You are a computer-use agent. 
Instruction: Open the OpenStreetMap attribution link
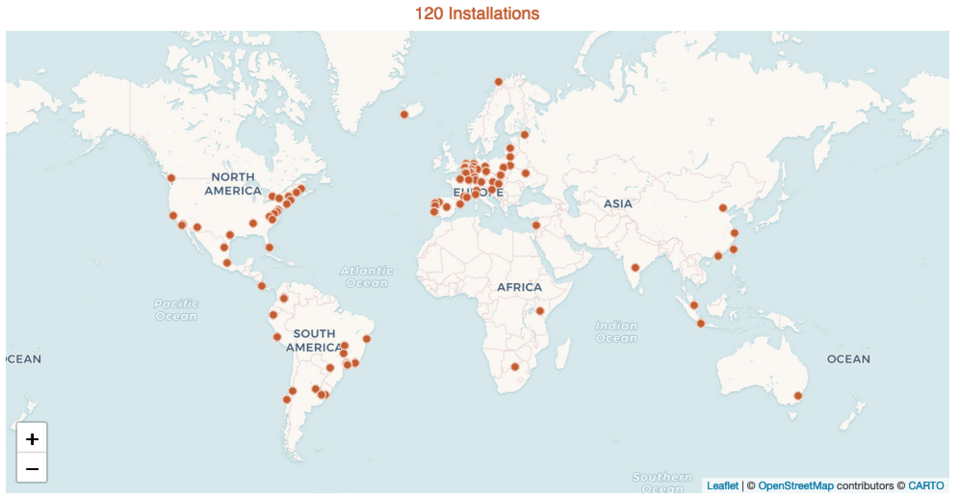point(795,486)
